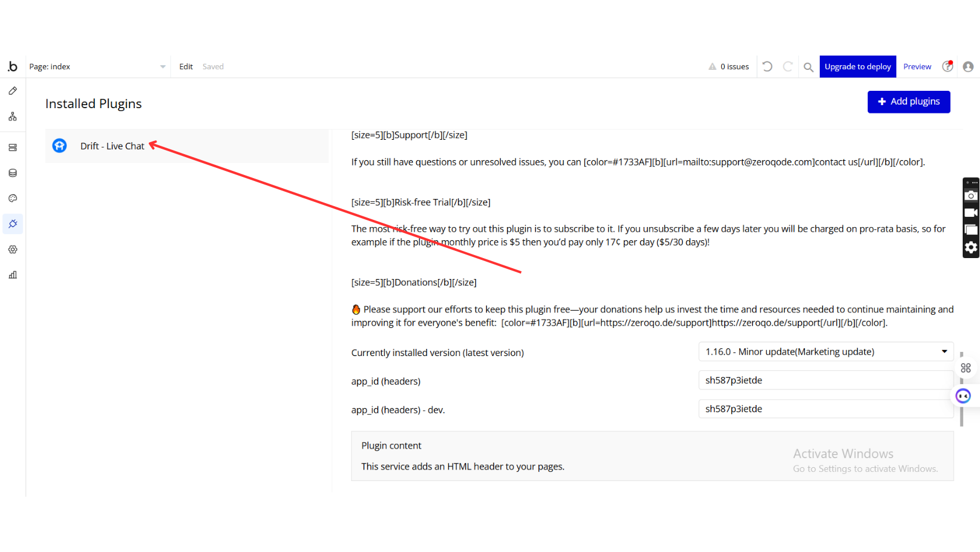Image resolution: width=980 pixels, height=552 pixels.
Task: Open the recorder widget's gear settings icon
Action: click(971, 247)
